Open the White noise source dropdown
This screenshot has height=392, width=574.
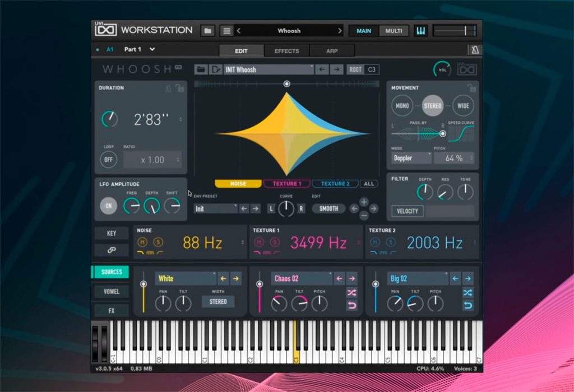186,279
